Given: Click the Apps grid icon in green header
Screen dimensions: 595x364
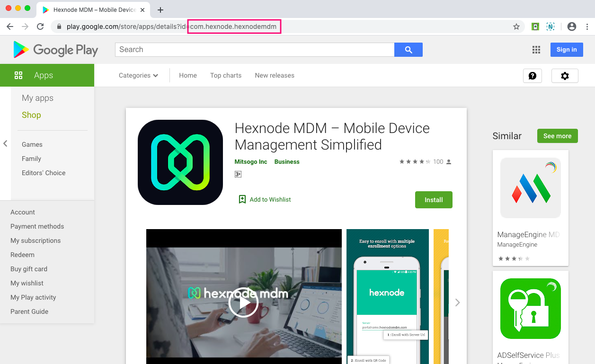Looking at the screenshot, I should (x=18, y=75).
